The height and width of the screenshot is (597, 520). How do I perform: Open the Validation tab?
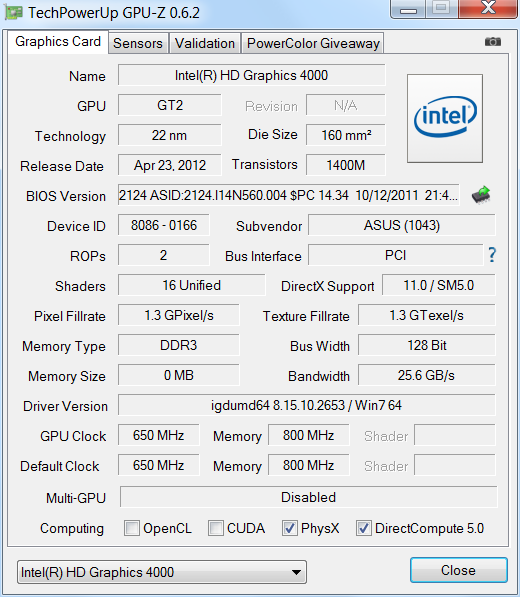pyautogui.click(x=205, y=43)
